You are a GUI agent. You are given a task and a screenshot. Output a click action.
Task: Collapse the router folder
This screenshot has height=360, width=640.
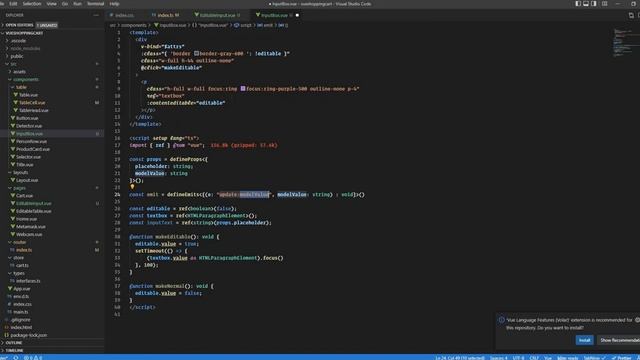pyautogui.click(x=19, y=242)
